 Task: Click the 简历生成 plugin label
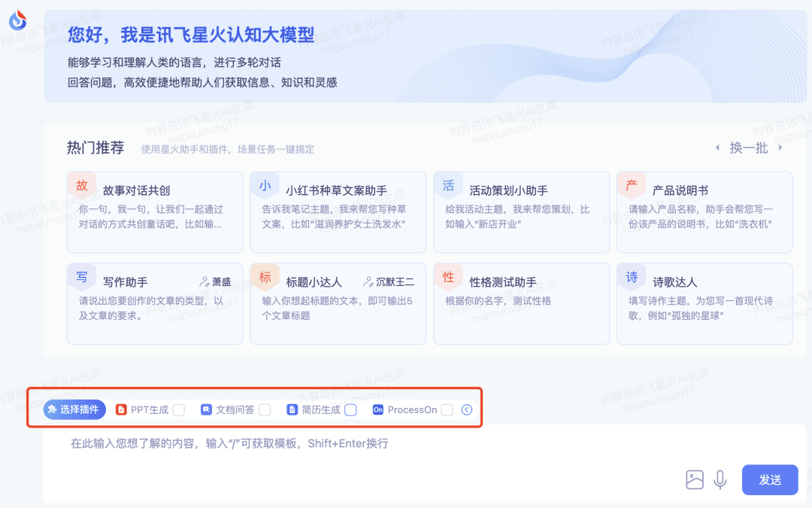pyautogui.click(x=320, y=409)
